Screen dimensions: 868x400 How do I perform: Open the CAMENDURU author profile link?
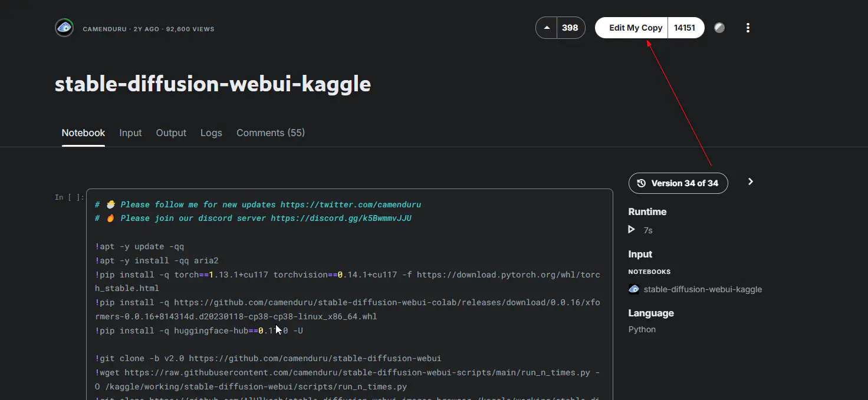[104, 29]
